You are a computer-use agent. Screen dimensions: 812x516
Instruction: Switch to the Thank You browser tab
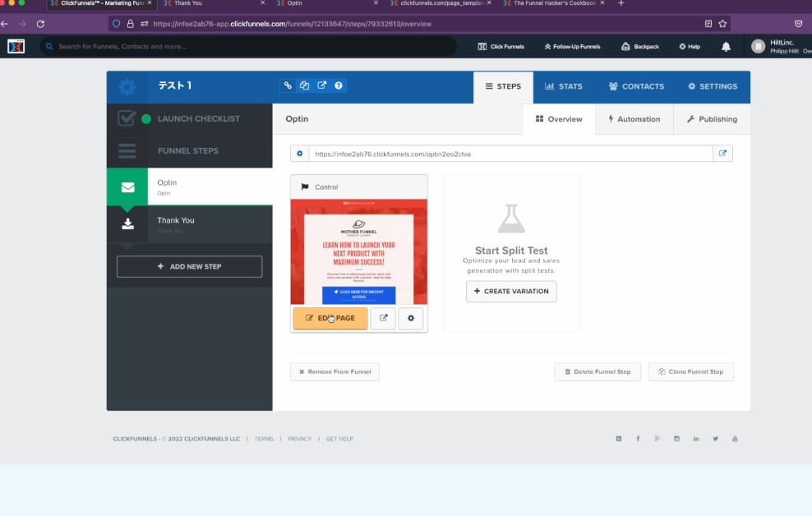pyautogui.click(x=215, y=3)
